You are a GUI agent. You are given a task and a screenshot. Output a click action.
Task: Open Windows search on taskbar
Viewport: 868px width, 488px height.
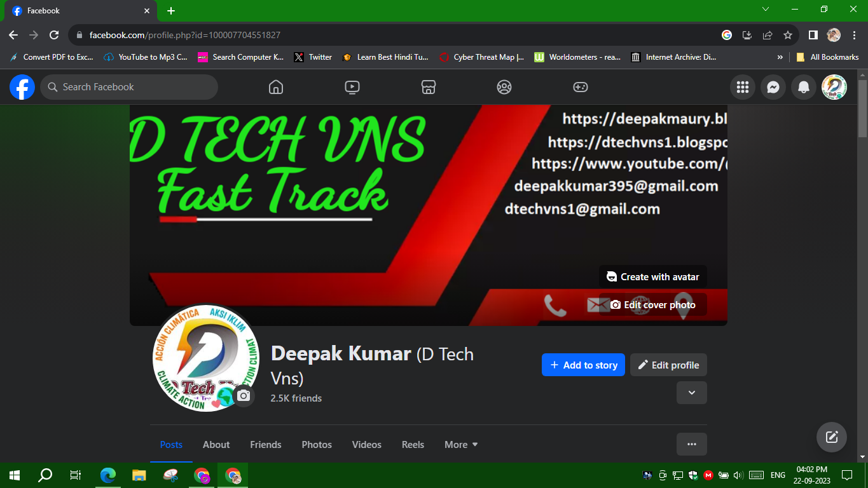point(45,475)
